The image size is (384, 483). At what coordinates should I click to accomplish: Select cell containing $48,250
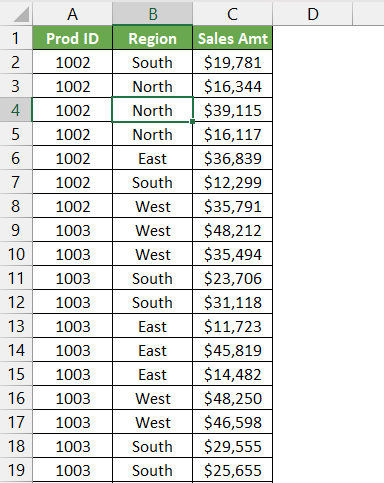tap(233, 398)
